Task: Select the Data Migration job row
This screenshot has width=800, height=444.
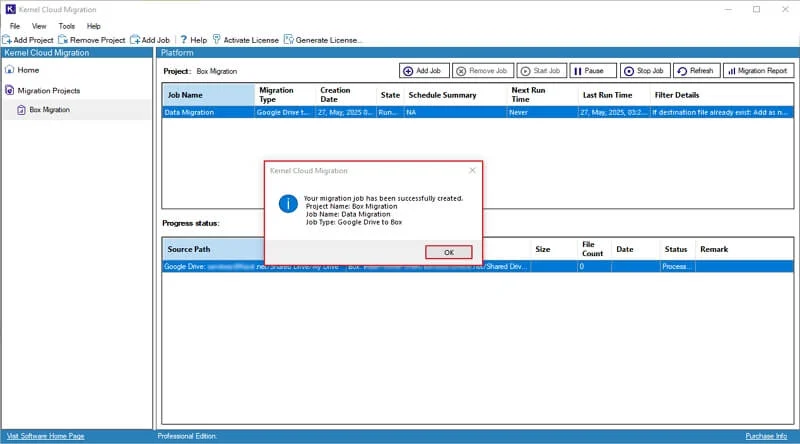Action: 478,112
